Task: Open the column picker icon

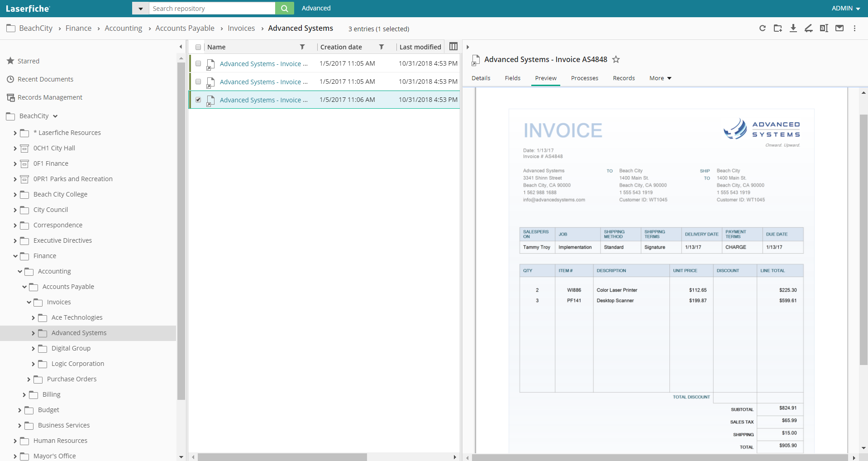Action: coord(453,46)
